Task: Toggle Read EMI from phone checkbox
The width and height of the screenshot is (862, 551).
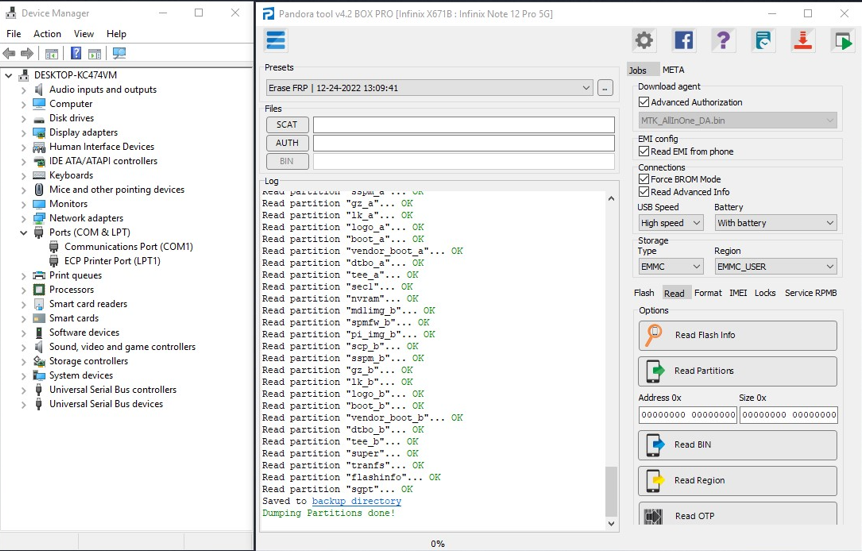Action: pos(644,151)
